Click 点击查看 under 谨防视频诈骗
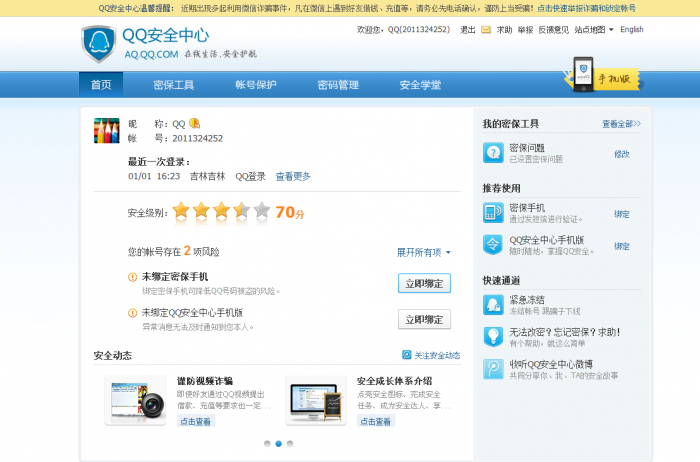 (x=196, y=421)
